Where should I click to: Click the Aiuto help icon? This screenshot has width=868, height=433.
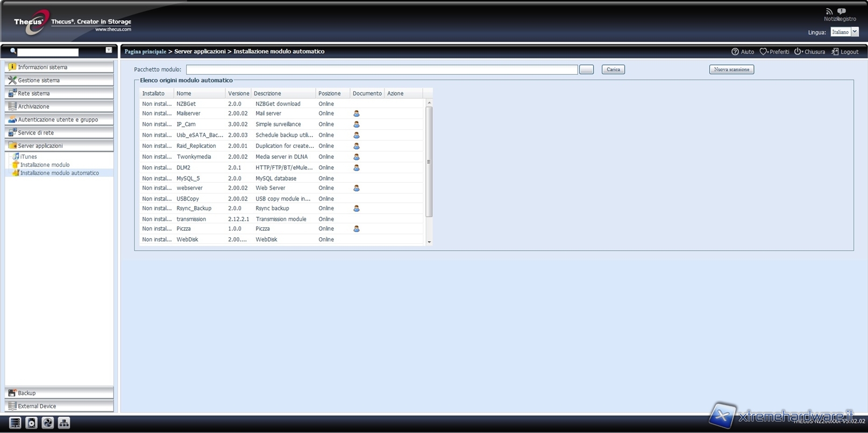[x=735, y=52]
